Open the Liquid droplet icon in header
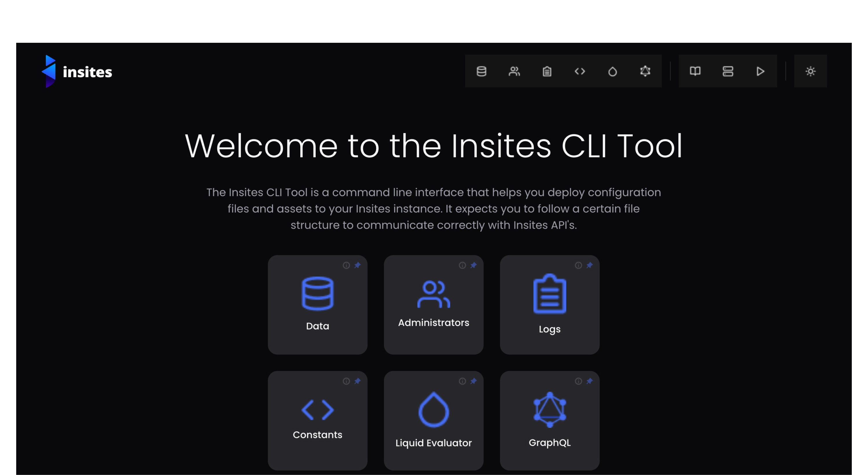 pos(612,71)
